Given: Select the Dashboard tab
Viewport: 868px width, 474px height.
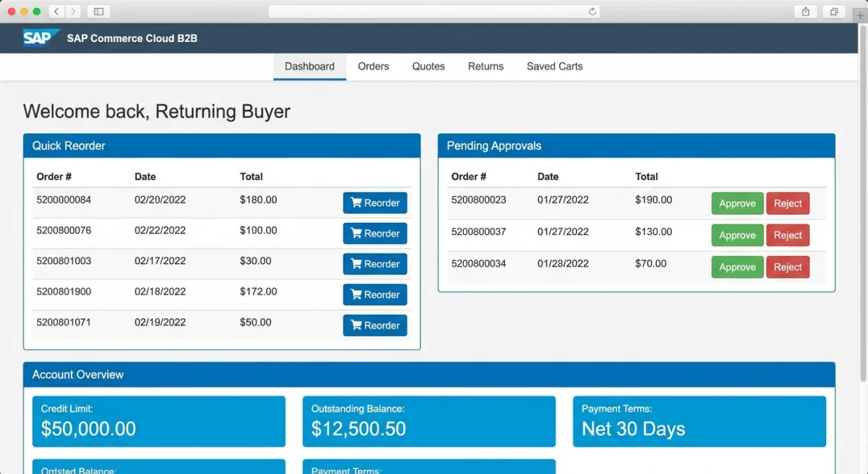Looking at the screenshot, I should [x=310, y=66].
